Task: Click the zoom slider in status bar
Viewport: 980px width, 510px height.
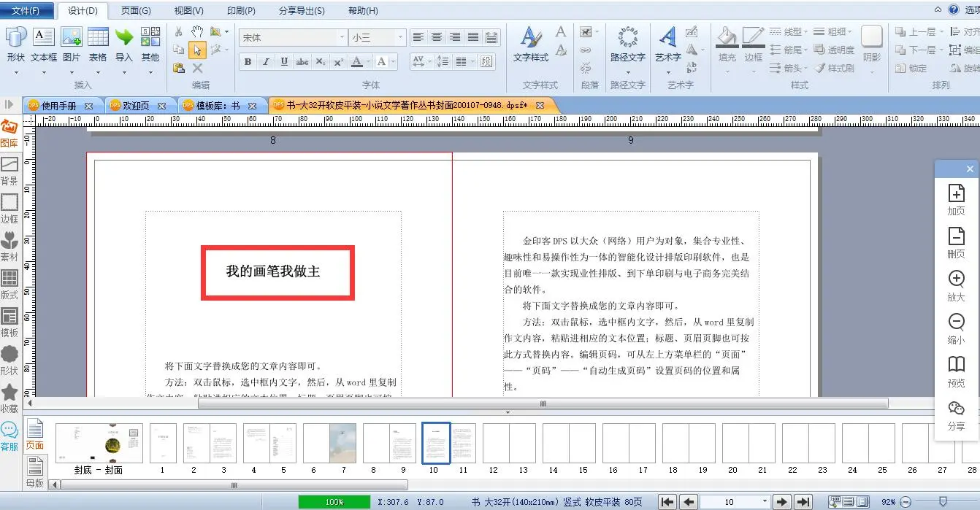Action: (x=942, y=502)
